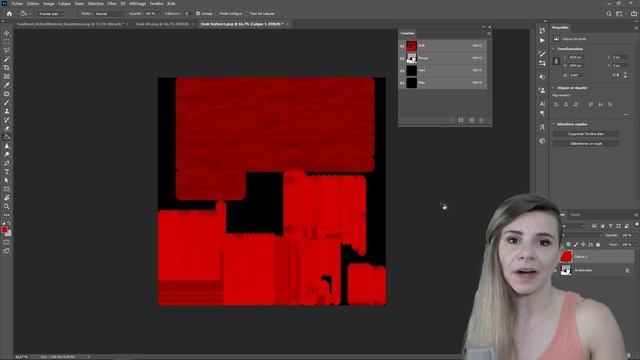Open the Edit Toolbar three-dots button
The height and width of the screenshot is (360, 640).
[x=7, y=215]
